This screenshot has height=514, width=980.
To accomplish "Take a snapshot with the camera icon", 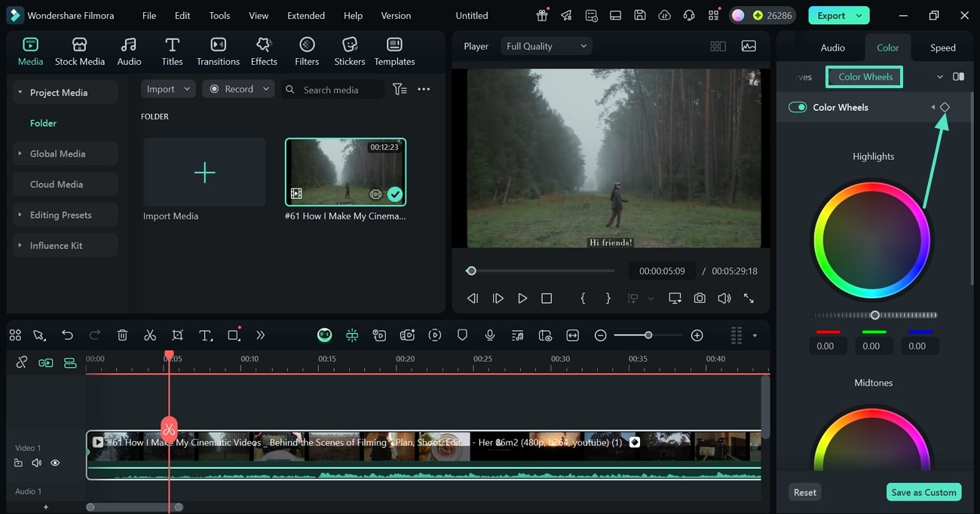I will click(700, 298).
